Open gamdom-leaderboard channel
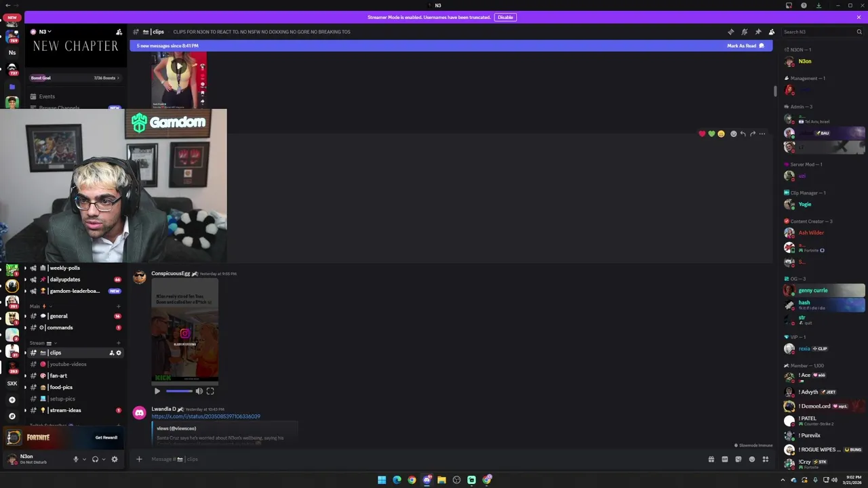This screenshot has height=488, width=868. (x=75, y=291)
